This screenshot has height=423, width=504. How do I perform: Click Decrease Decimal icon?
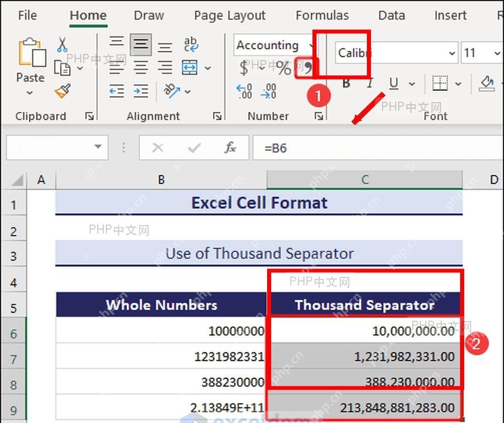[x=269, y=91]
